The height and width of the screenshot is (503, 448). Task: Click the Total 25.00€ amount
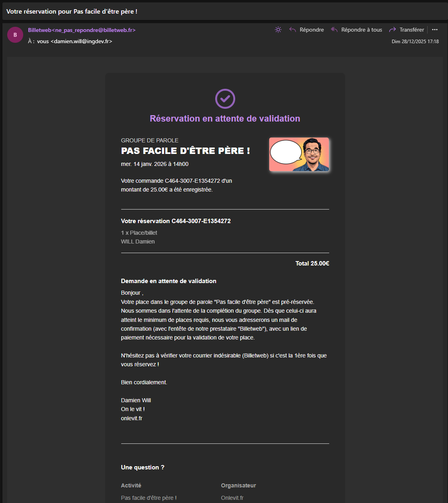(312, 263)
